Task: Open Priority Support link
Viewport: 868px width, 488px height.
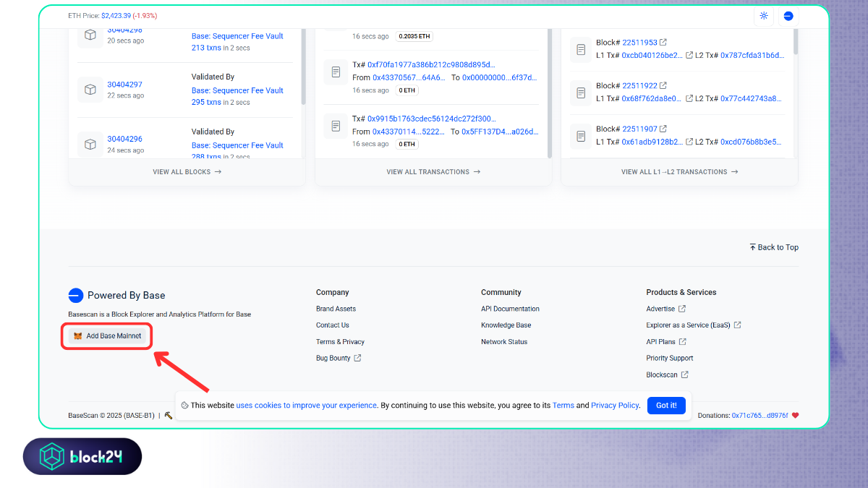Action: pyautogui.click(x=670, y=358)
